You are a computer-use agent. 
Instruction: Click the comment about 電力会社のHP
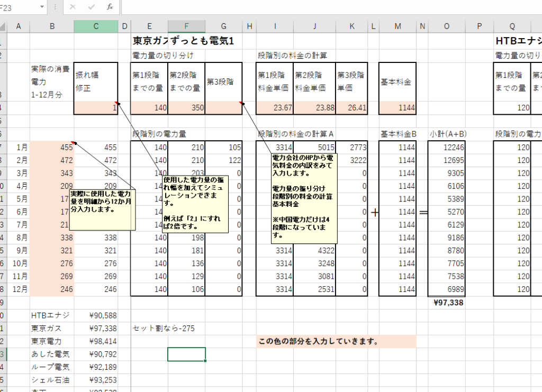(x=304, y=198)
